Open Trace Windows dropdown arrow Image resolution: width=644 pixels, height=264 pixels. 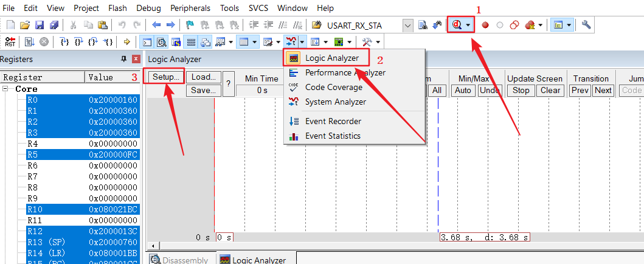pyautogui.click(x=326, y=42)
